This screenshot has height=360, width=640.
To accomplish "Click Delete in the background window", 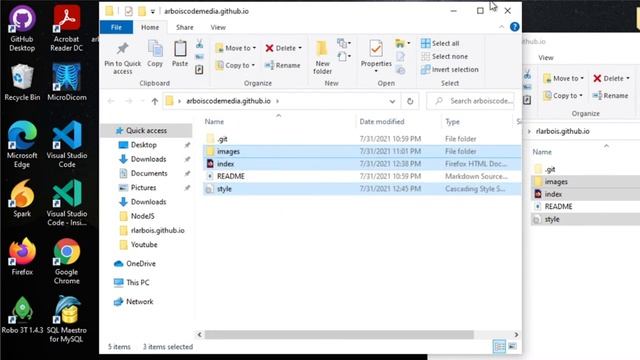I will click(611, 78).
